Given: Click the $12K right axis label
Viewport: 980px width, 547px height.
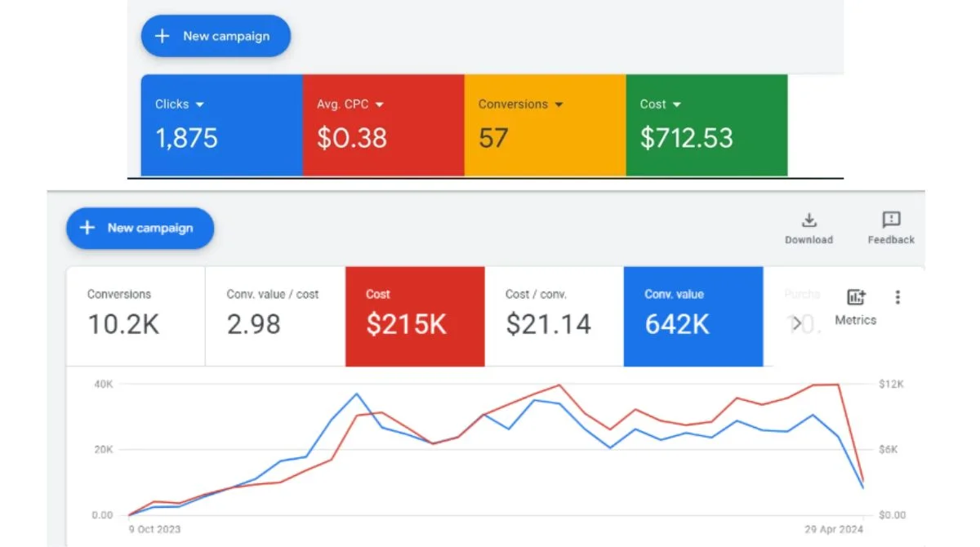Looking at the screenshot, I should [x=891, y=384].
